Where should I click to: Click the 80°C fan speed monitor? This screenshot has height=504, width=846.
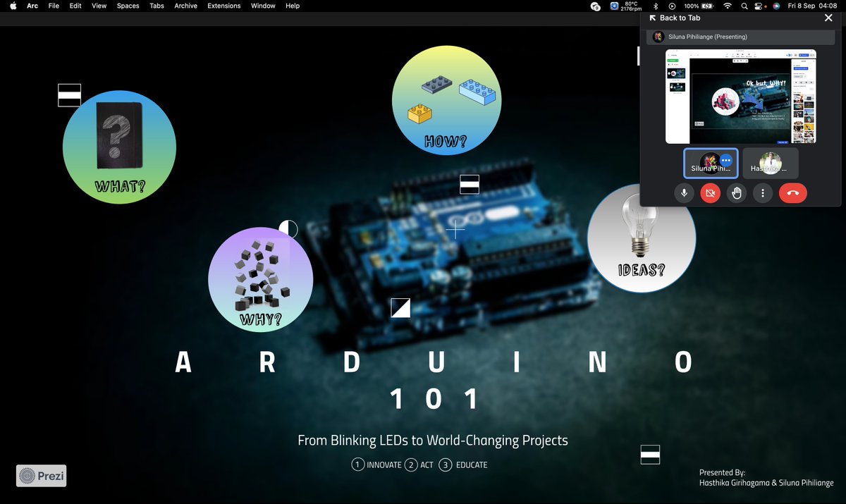coord(625,6)
